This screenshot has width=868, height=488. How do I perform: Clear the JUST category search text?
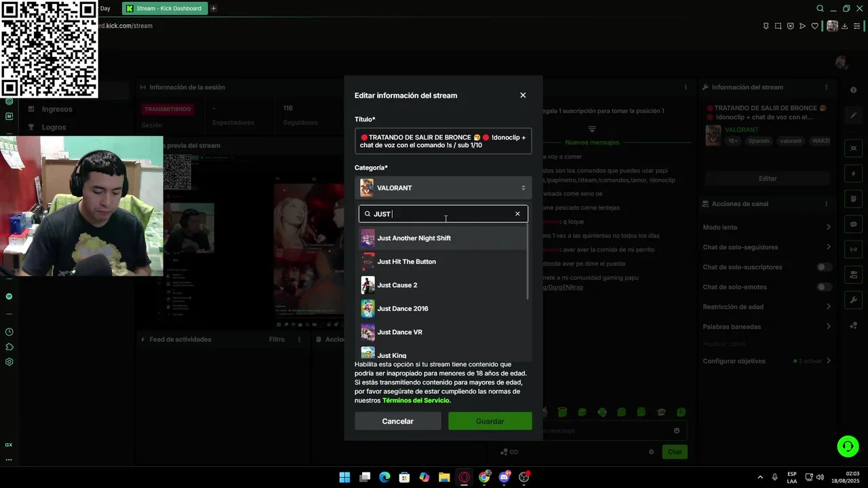[517, 214]
